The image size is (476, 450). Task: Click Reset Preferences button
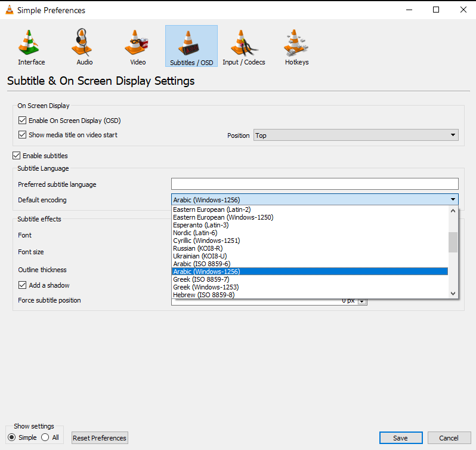click(100, 438)
